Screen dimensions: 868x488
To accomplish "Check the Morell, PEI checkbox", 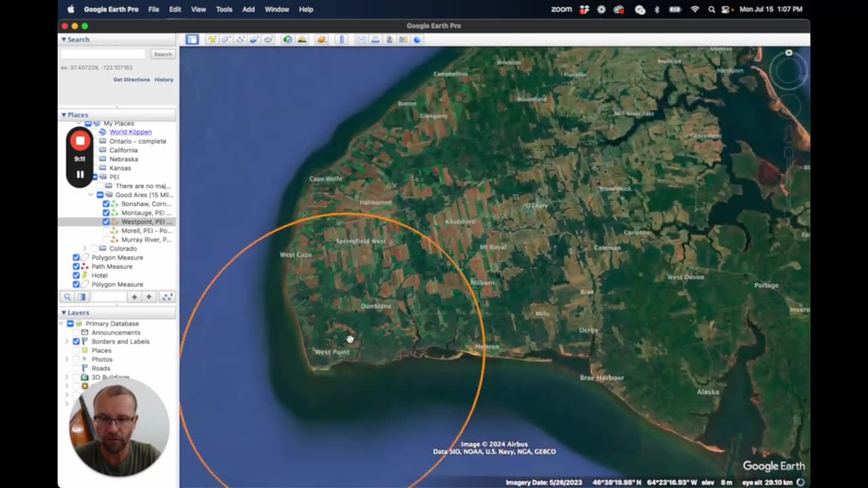I will [x=106, y=230].
